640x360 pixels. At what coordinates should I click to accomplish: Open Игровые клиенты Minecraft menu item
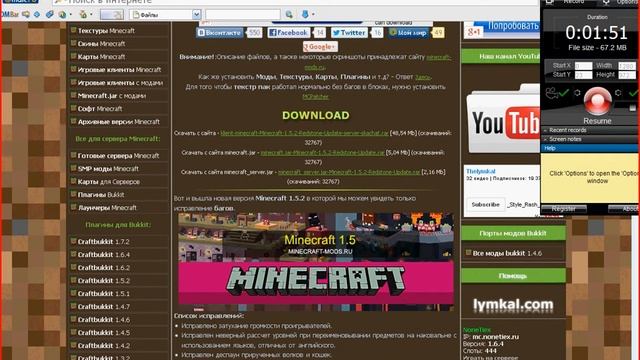[119, 70]
